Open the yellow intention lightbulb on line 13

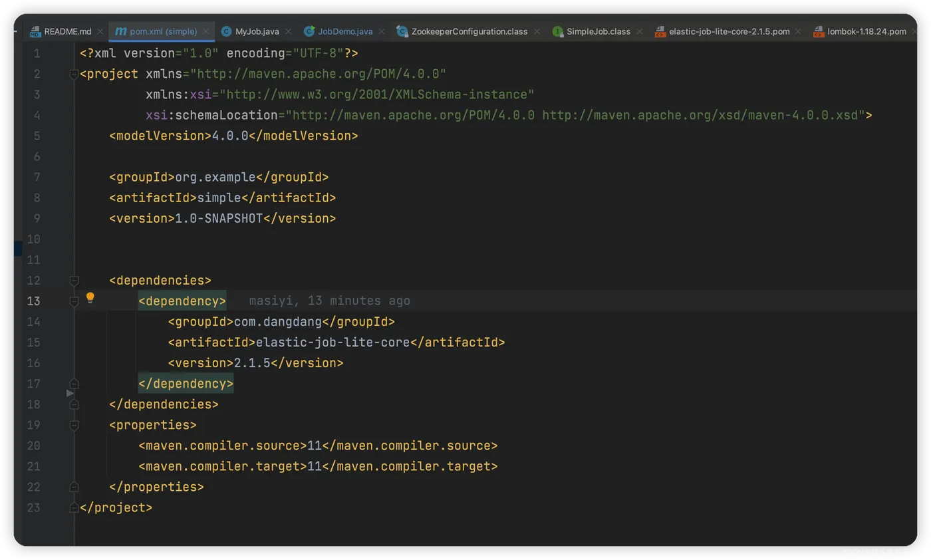coord(90,298)
